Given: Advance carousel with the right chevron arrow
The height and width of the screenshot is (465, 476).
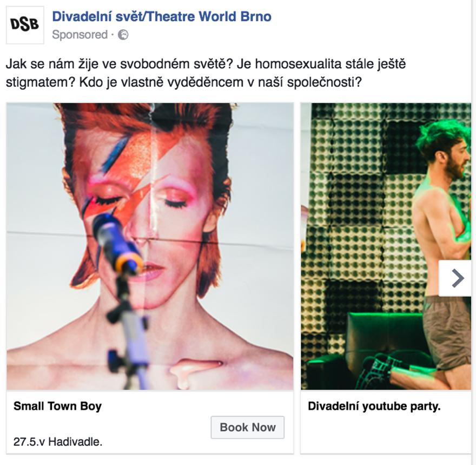Looking at the screenshot, I should 455,278.
